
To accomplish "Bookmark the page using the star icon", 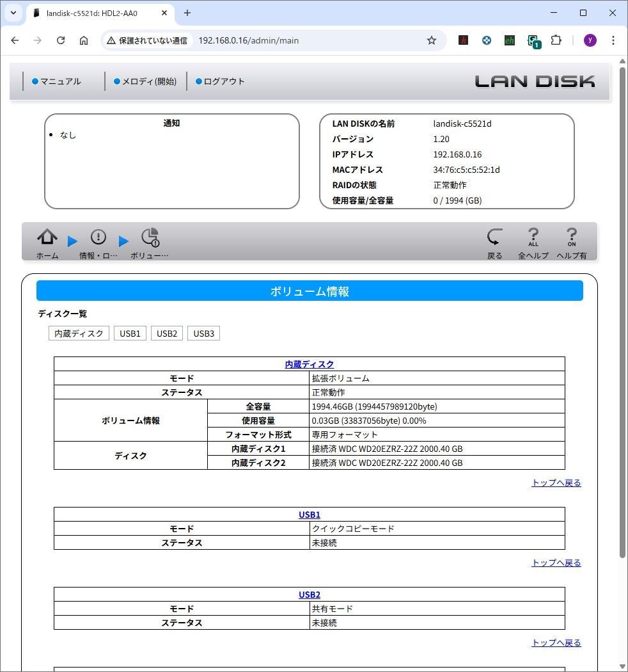I will [x=432, y=40].
